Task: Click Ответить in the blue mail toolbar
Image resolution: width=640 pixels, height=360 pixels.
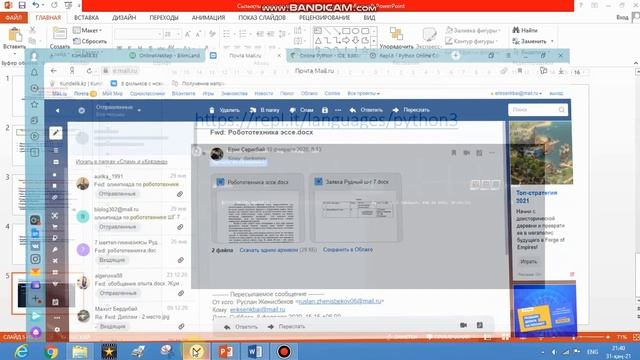Action: point(366,110)
